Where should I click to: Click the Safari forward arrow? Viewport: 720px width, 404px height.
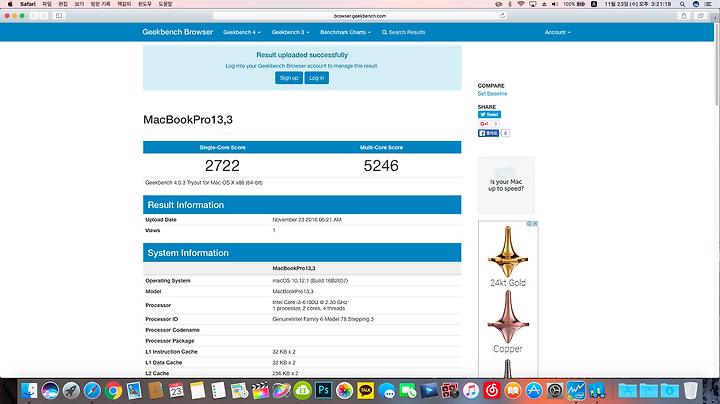point(44,16)
